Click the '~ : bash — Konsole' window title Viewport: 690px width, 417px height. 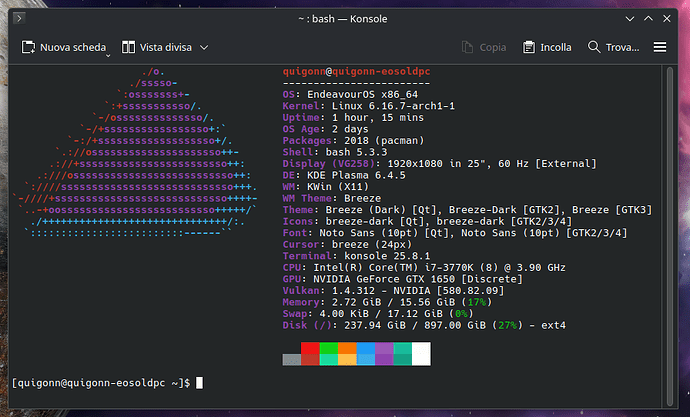(x=345, y=18)
